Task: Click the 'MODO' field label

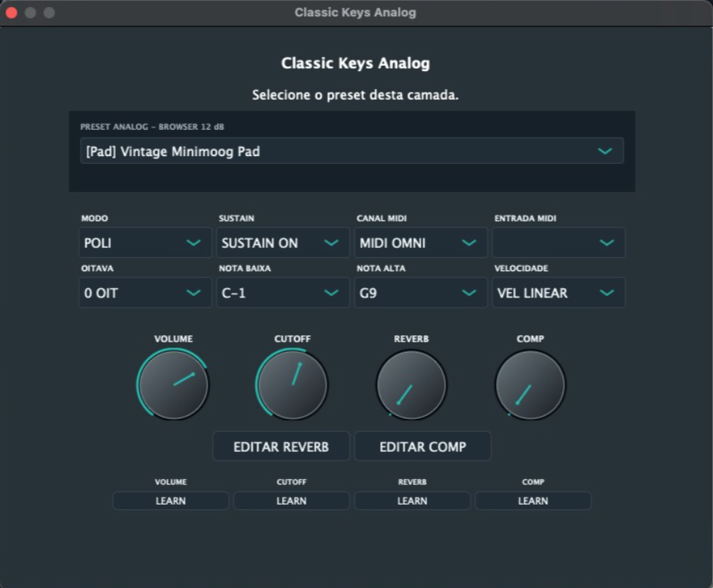Action: [94, 219]
